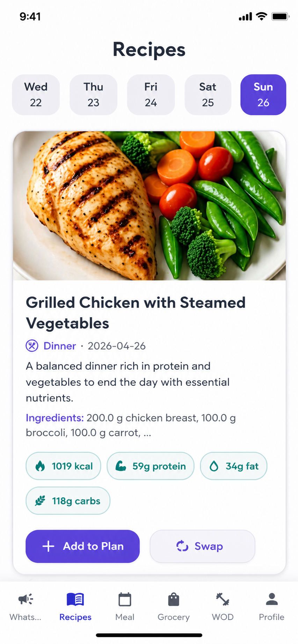Tap the droplet icon on the fat badge
The width and height of the screenshot is (298, 644).
(x=215, y=466)
